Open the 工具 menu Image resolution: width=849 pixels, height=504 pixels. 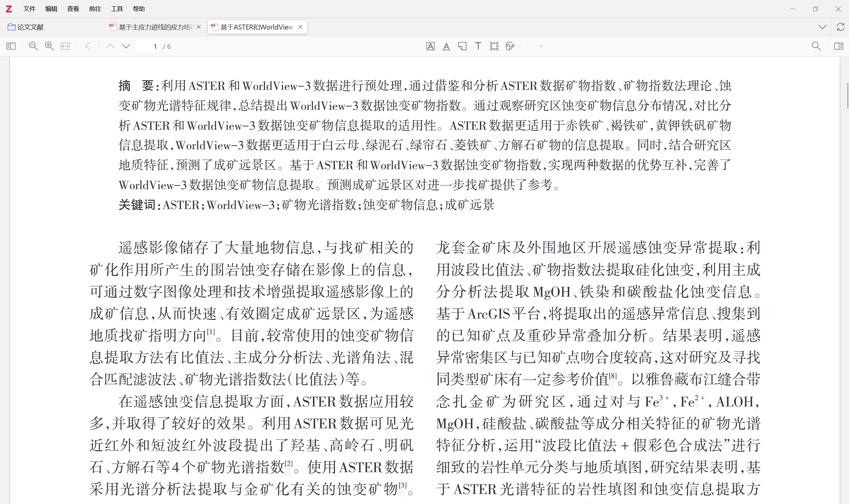pos(116,9)
